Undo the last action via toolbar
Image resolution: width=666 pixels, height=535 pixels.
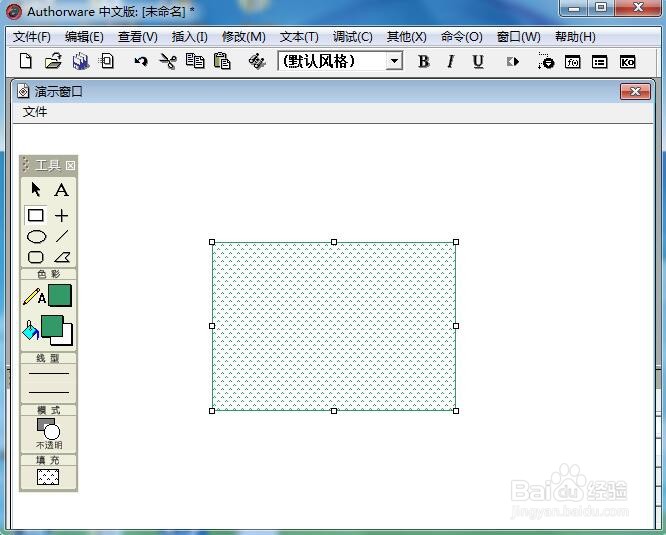(x=141, y=62)
